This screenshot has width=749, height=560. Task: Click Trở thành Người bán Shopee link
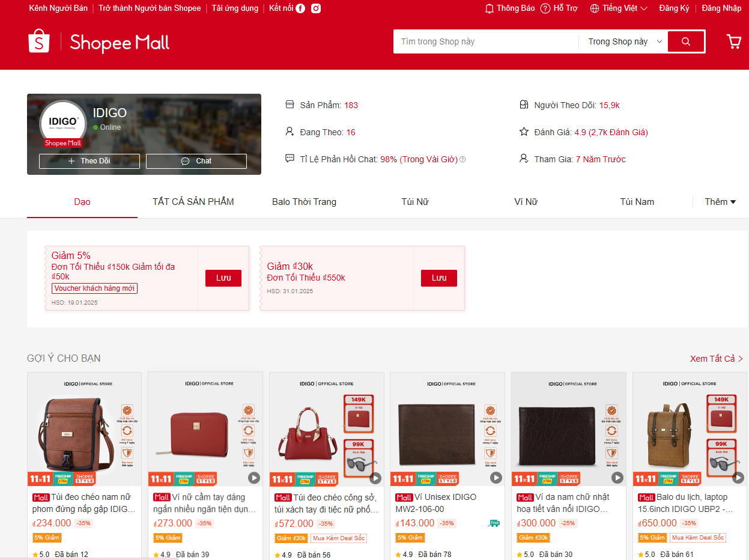pyautogui.click(x=150, y=8)
